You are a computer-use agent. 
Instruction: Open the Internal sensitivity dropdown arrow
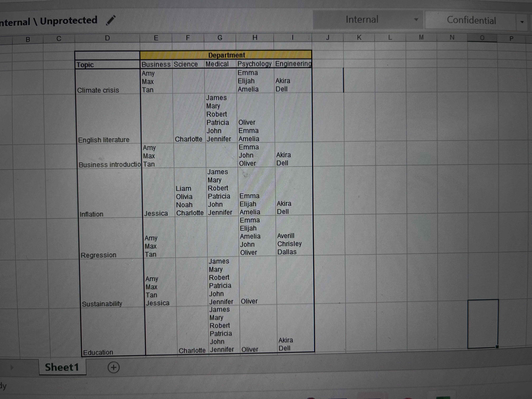[416, 20]
